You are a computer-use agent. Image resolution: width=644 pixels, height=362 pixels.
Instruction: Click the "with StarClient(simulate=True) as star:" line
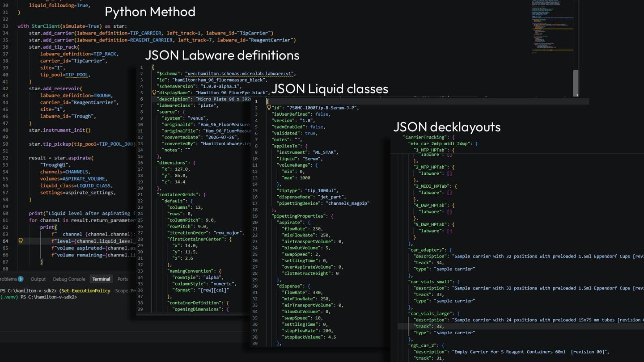click(x=72, y=26)
